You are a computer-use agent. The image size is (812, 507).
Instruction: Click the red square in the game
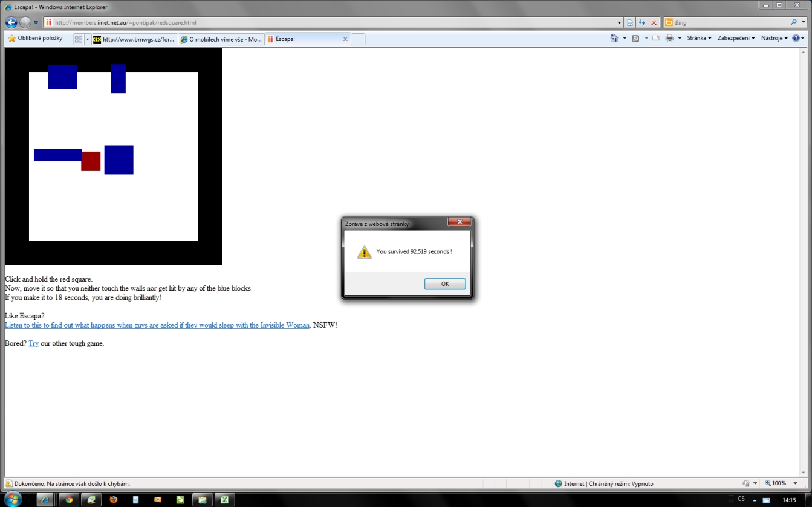point(91,161)
